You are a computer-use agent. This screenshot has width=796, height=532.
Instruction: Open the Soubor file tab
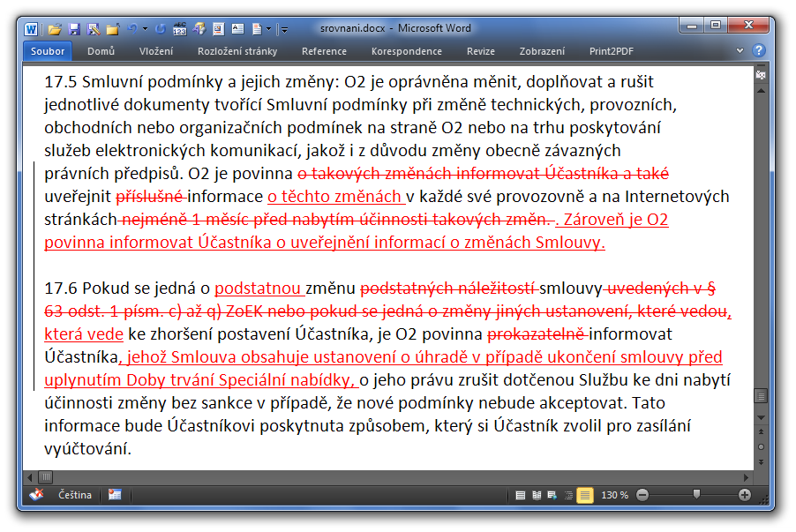tap(47, 51)
